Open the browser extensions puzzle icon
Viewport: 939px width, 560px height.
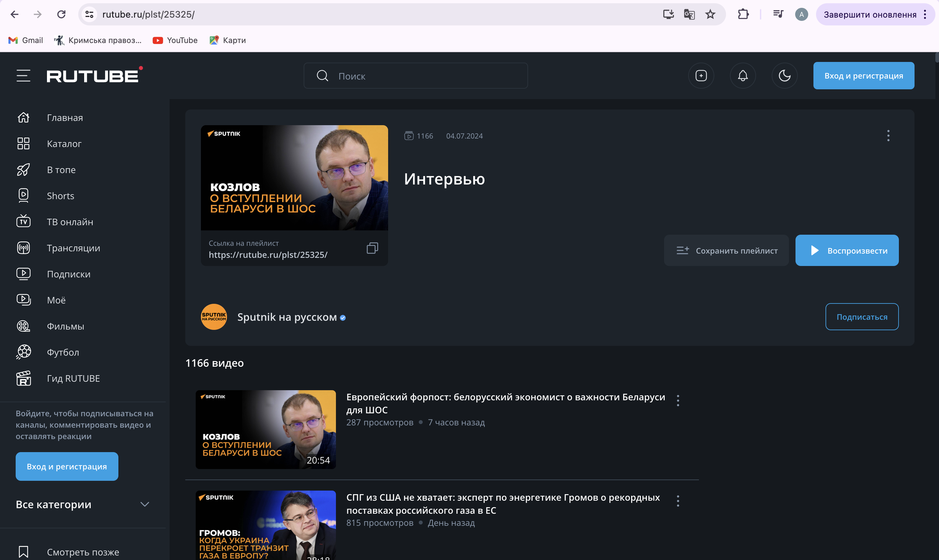pos(743,14)
